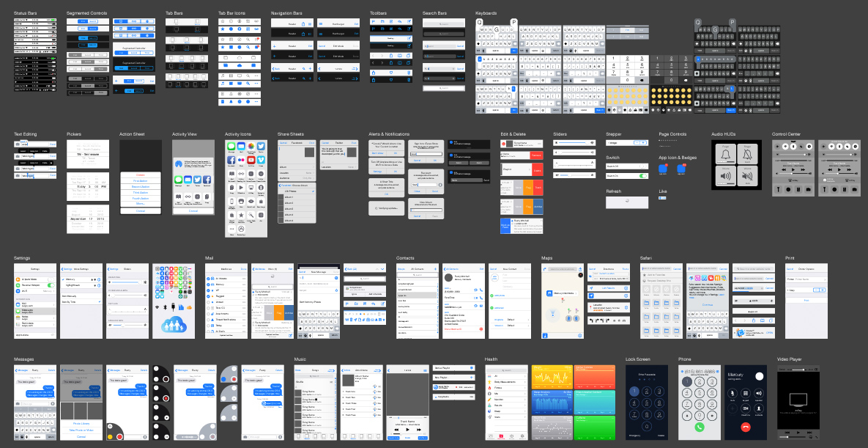Turn on the Switch Off toggle
The image size is (868, 448).
643,166
